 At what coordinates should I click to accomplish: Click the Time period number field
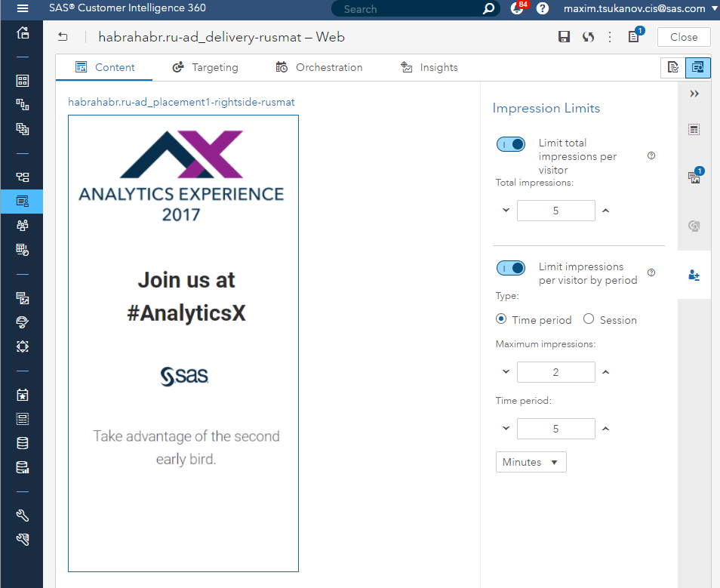[x=555, y=428]
